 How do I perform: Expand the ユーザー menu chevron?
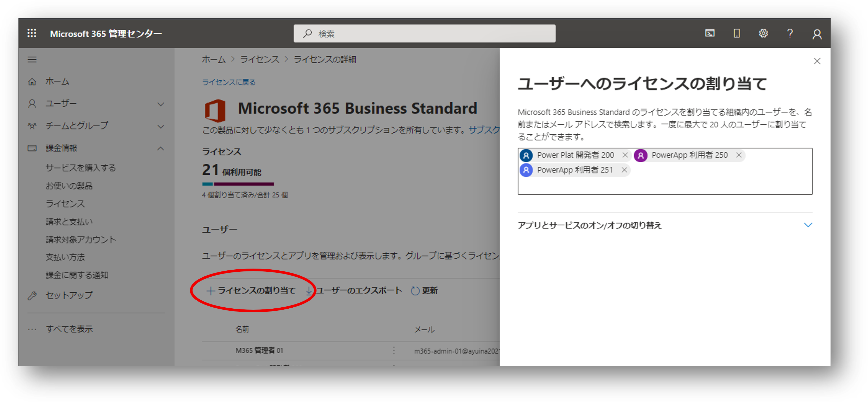coord(161,104)
